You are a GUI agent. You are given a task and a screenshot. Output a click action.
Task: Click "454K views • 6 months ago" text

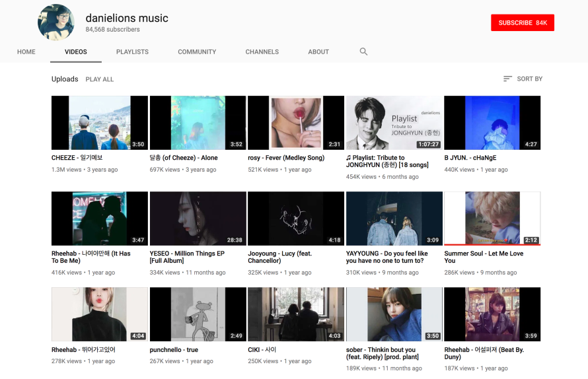point(383,176)
